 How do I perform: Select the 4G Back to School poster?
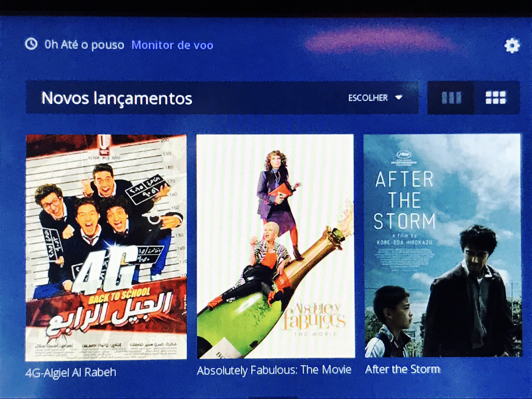(x=106, y=248)
